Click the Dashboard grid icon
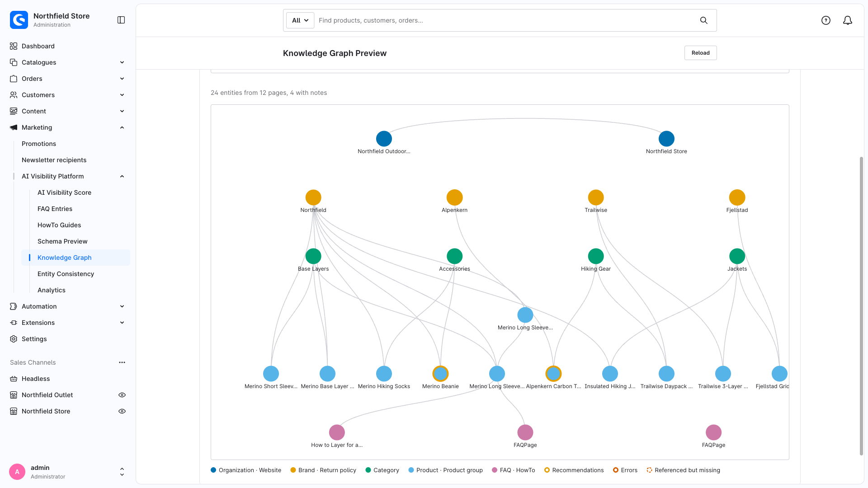This screenshot has width=868, height=488. [x=14, y=46]
